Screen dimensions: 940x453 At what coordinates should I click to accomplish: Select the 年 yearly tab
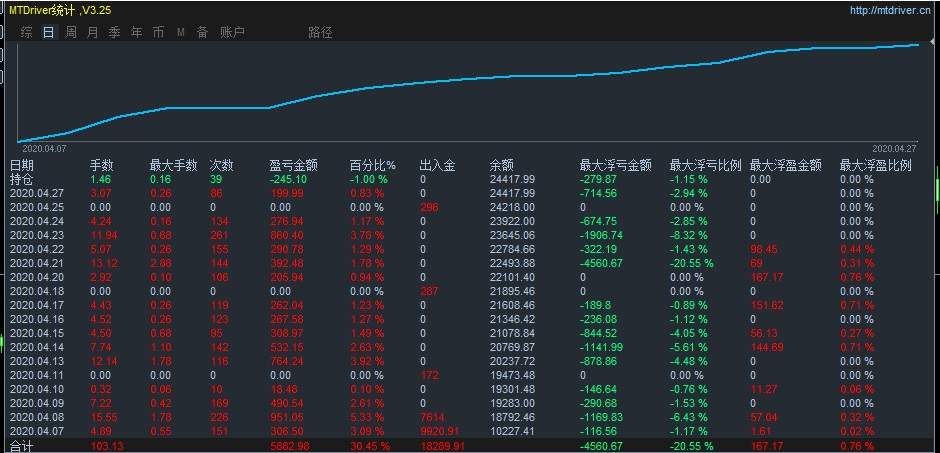click(137, 32)
